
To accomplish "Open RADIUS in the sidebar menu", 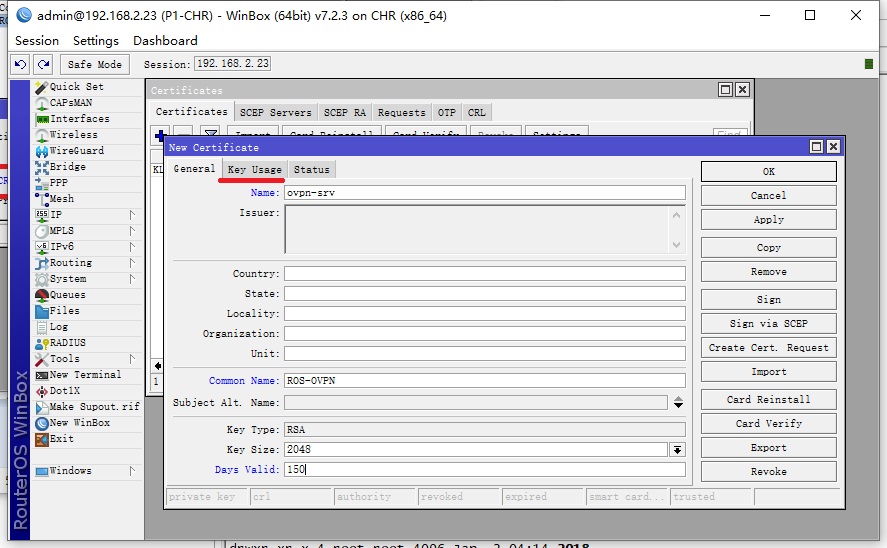I will (x=67, y=343).
